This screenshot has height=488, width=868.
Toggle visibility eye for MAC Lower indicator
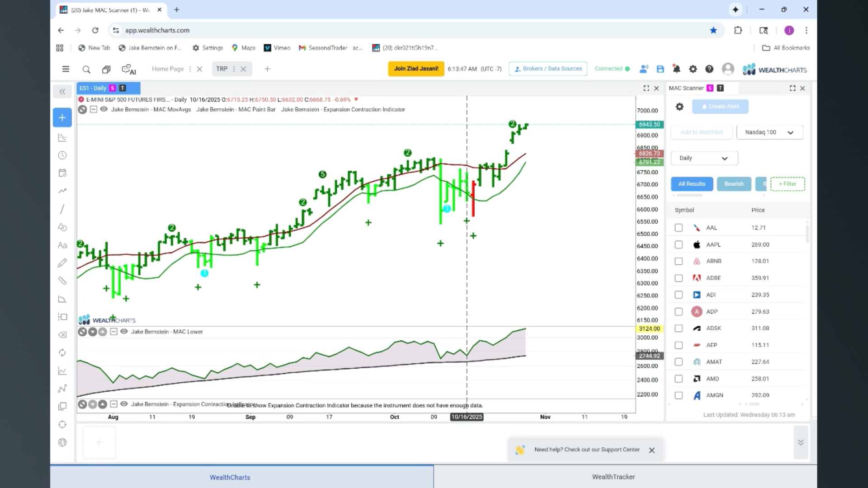(x=124, y=332)
